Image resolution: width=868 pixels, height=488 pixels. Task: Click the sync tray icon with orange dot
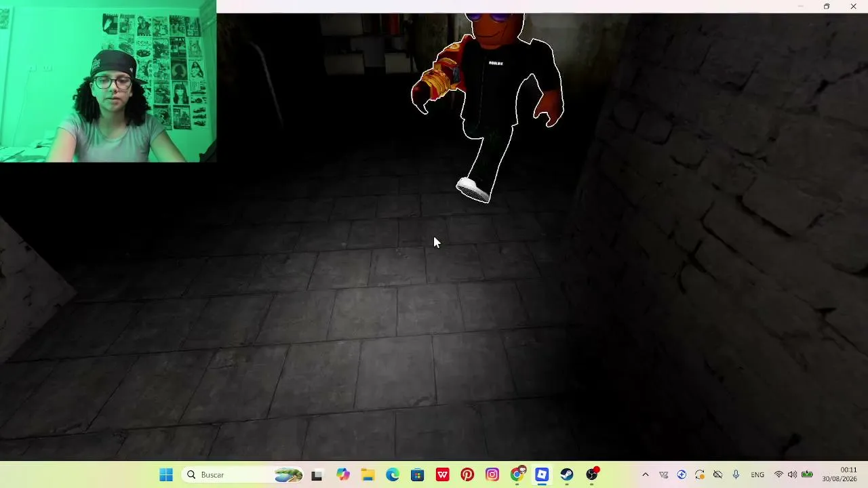click(700, 475)
